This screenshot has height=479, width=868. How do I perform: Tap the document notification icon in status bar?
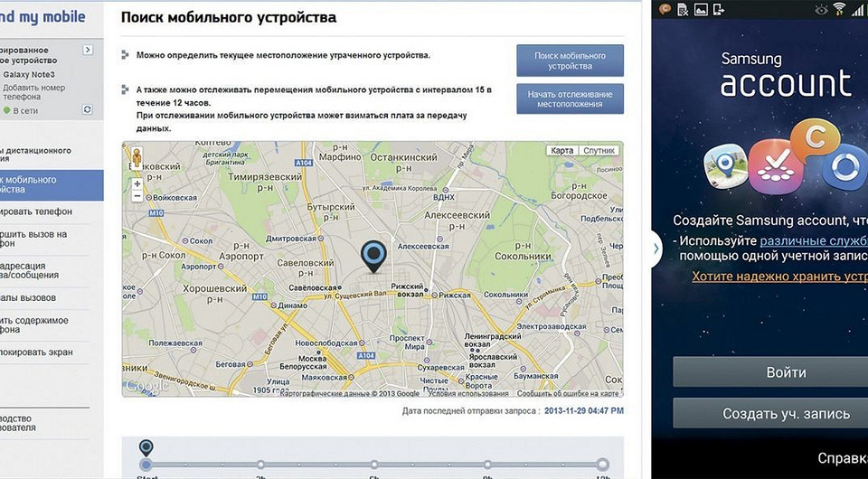[x=683, y=9]
